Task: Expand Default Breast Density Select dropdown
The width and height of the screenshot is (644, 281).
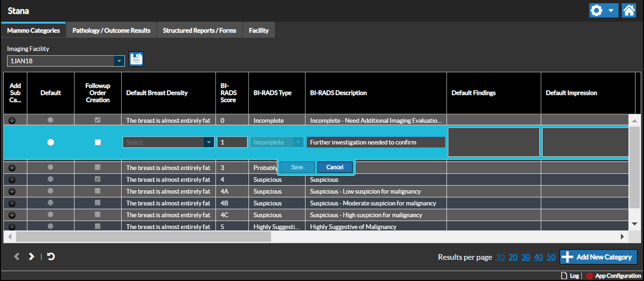Action: pos(208,142)
